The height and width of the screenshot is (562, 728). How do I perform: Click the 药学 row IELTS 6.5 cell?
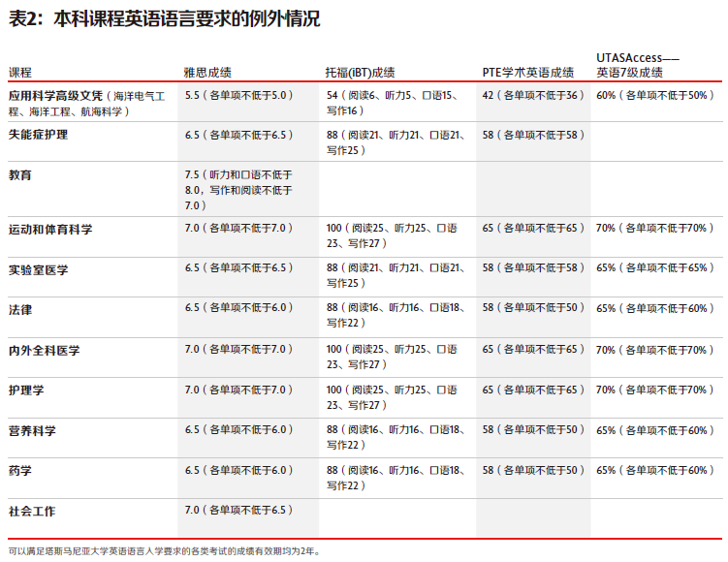(238, 470)
